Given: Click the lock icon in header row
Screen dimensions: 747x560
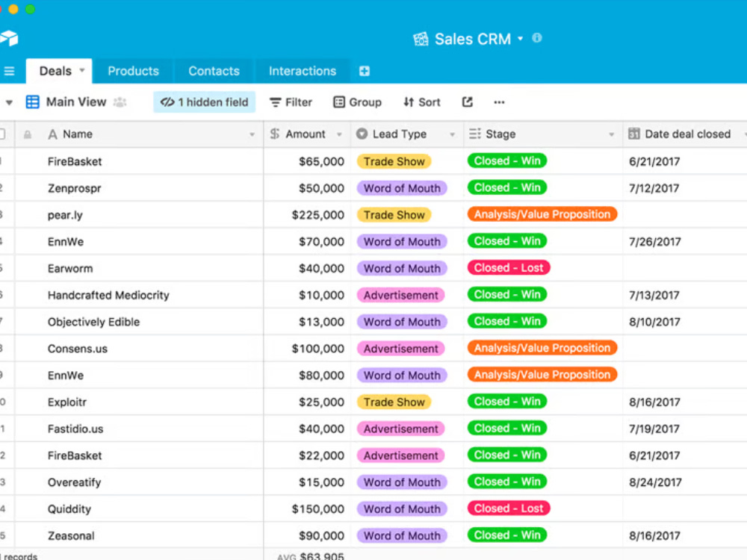Looking at the screenshot, I should tap(28, 134).
